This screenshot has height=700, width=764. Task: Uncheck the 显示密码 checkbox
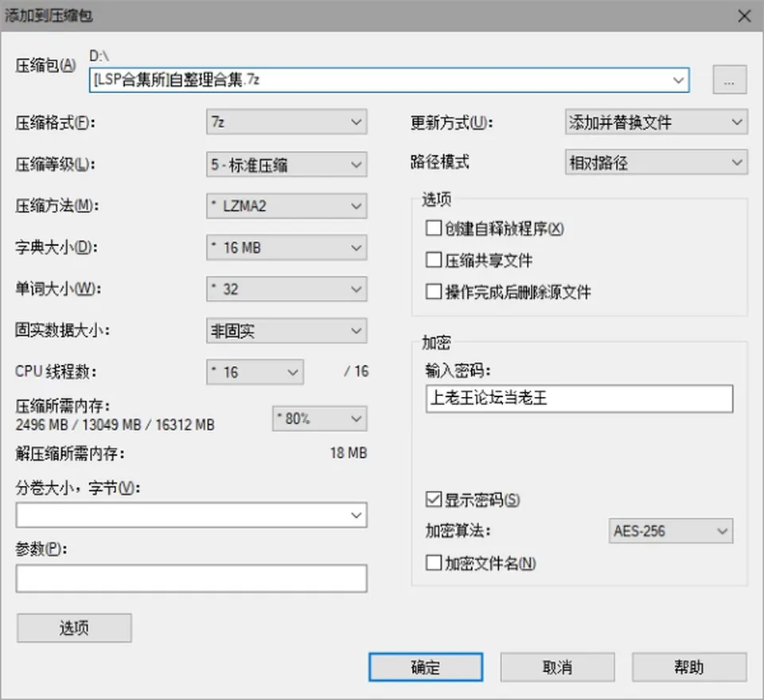coord(434,500)
